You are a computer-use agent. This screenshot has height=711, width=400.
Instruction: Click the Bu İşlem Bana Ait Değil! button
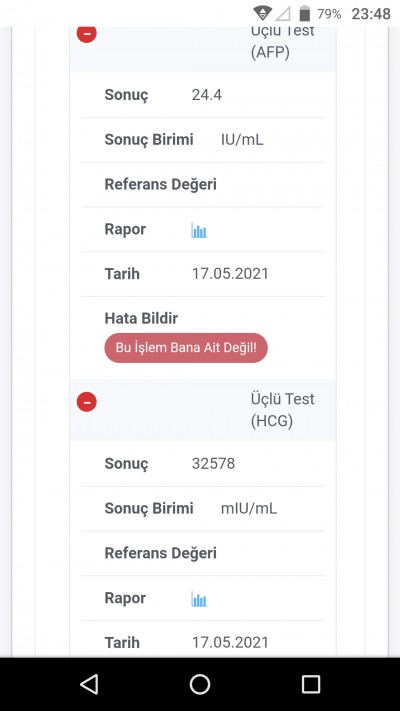click(x=186, y=348)
